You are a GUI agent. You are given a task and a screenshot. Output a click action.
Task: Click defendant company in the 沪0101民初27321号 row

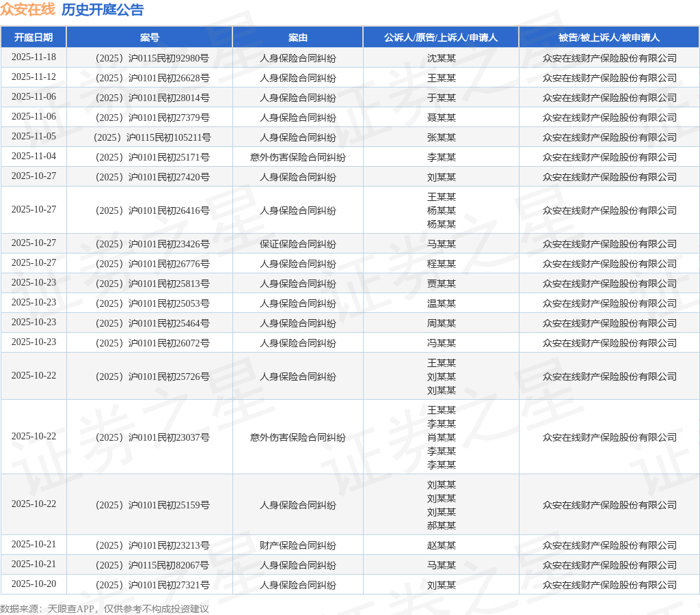[609, 585]
